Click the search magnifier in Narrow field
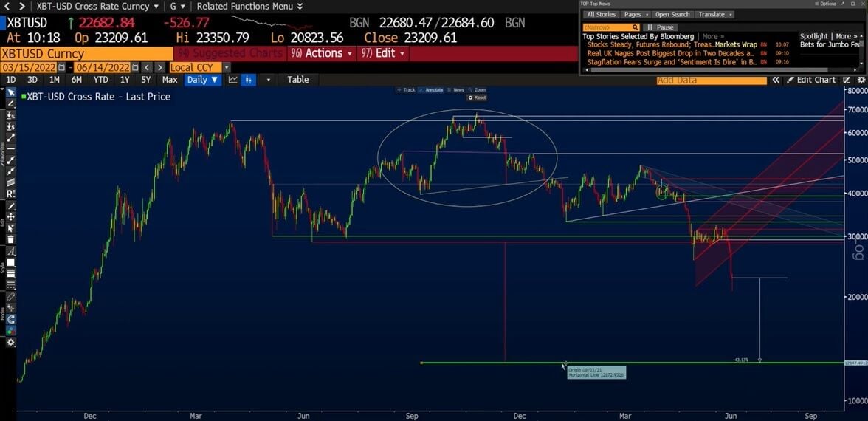The width and height of the screenshot is (868, 421). coord(635,27)
